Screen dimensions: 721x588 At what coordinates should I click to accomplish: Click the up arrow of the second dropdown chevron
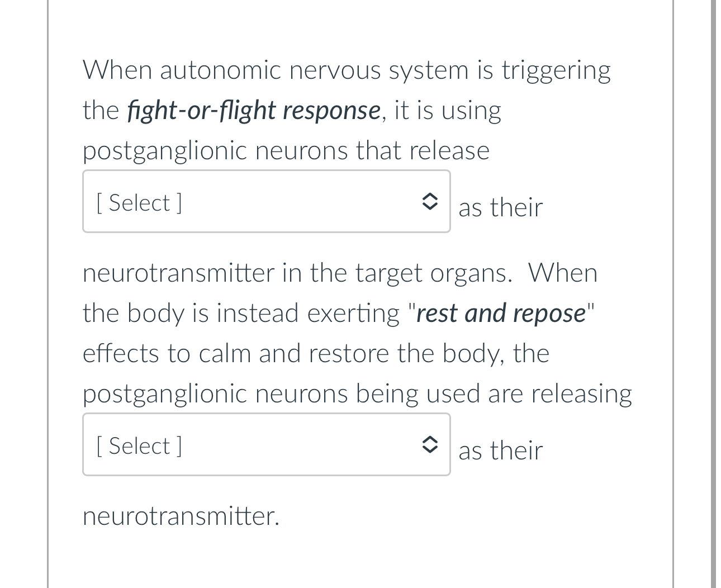[x=430, y=440]
